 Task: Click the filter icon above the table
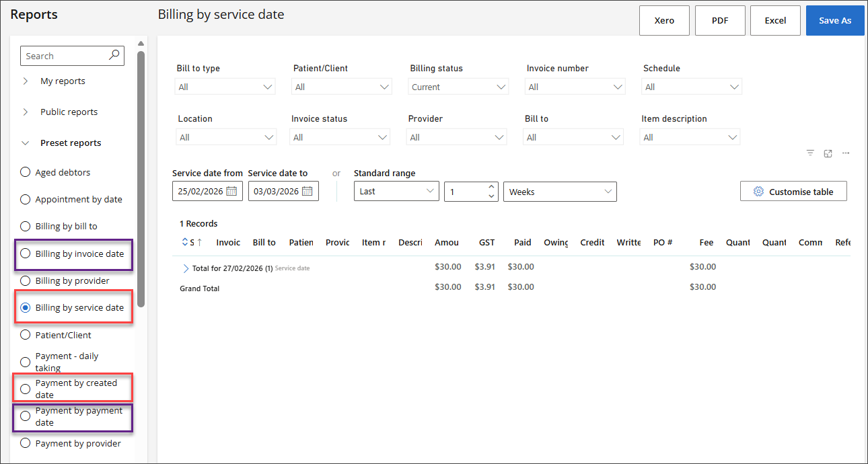[811, 153]
